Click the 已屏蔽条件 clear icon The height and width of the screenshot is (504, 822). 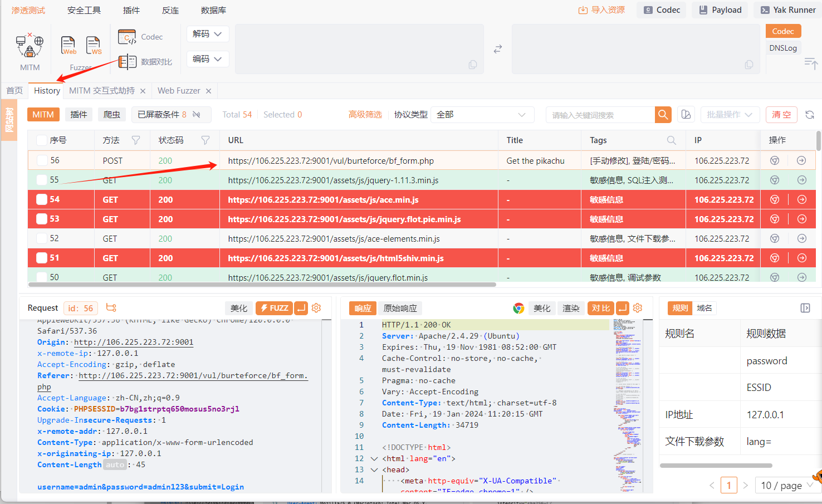(196, 115)
